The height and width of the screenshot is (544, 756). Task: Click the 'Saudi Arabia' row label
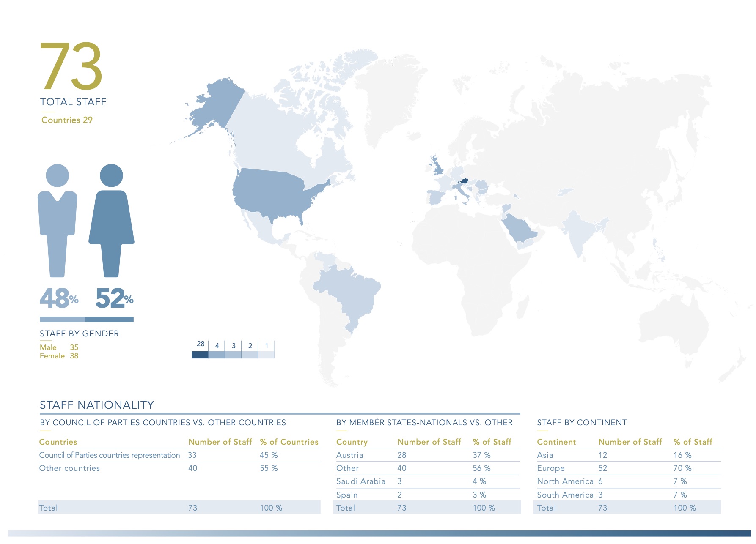(361, 481)
